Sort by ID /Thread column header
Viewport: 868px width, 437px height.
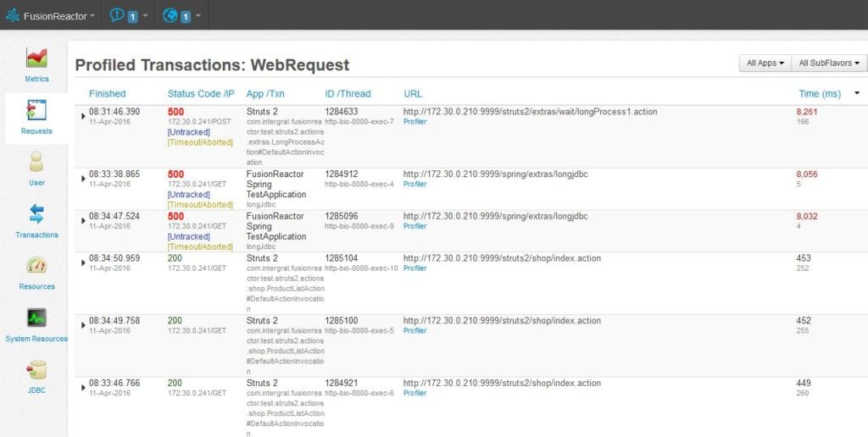pyautogui.click(x=348, y=94)
